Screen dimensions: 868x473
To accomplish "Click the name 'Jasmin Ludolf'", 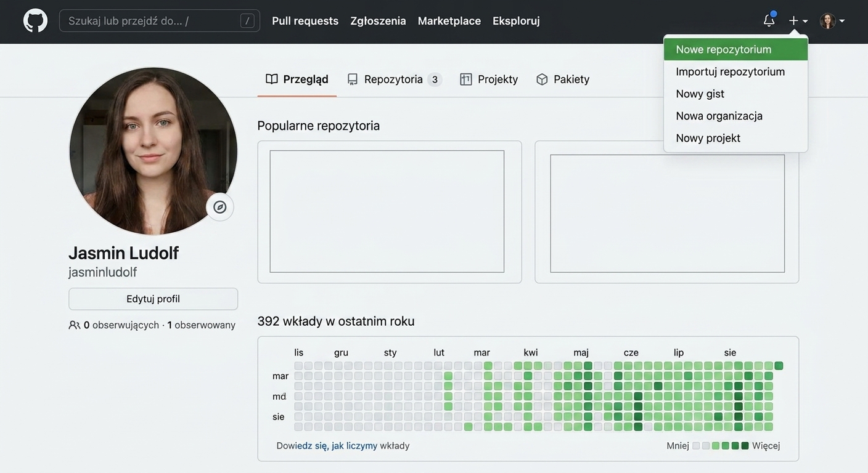I will (x=123, y=253).
